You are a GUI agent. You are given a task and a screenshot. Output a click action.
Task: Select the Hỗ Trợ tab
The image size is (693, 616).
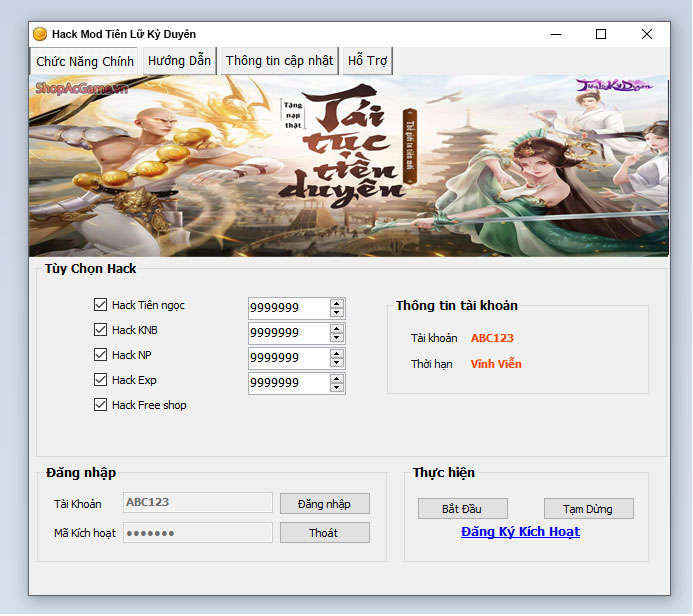pyautogui.click(x=367, y=61)
